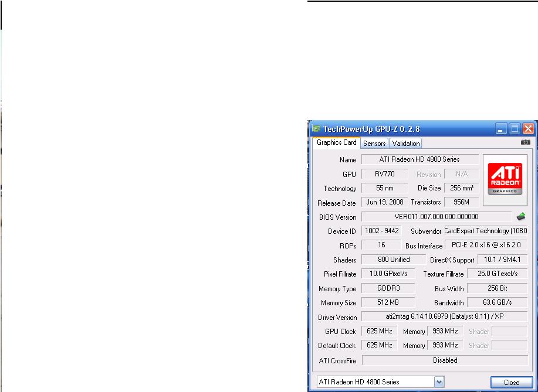Click the Texture Fillrate value 25.0 GTexel/s
Viewport: 538px width, 392px height.
click(x=497, y=274)
